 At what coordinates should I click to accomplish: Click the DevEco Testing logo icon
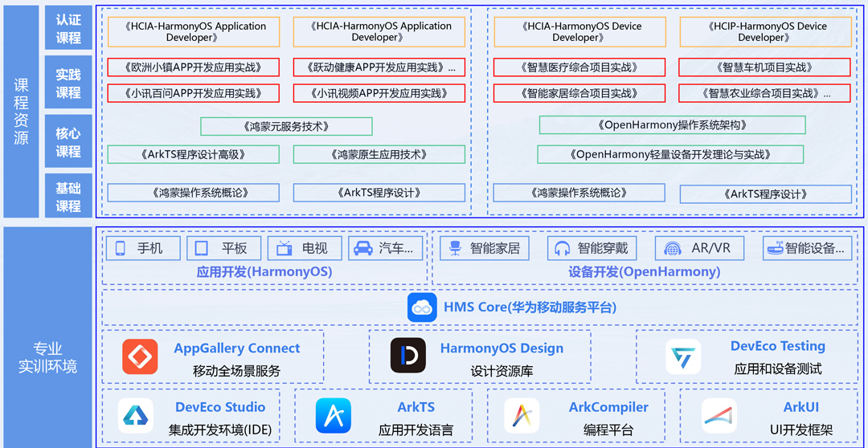point(683,356)
